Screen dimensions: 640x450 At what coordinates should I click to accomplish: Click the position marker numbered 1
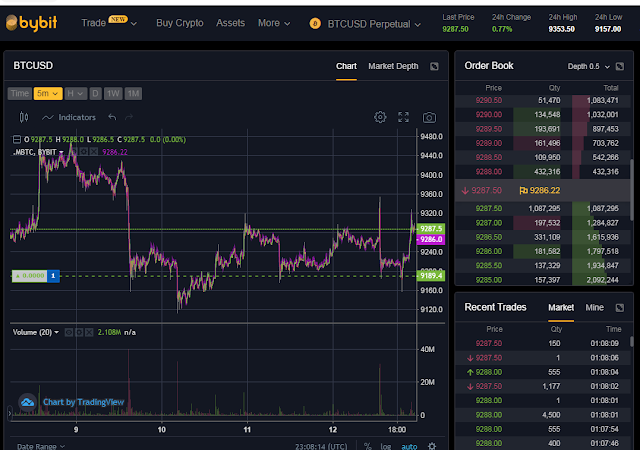tap(53, 276)
